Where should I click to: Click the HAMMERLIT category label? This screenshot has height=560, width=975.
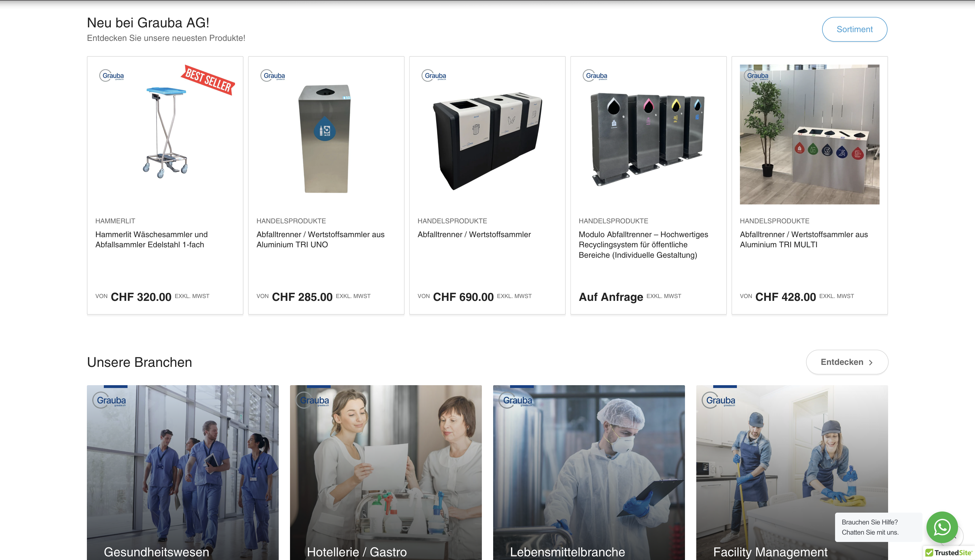click(x=115, y=221)
